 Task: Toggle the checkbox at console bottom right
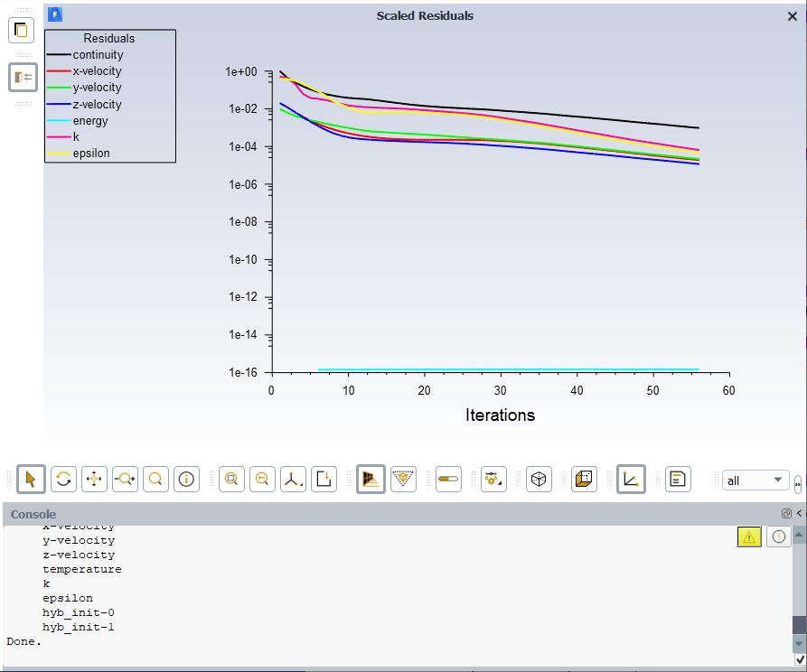(x=800, y=660)
